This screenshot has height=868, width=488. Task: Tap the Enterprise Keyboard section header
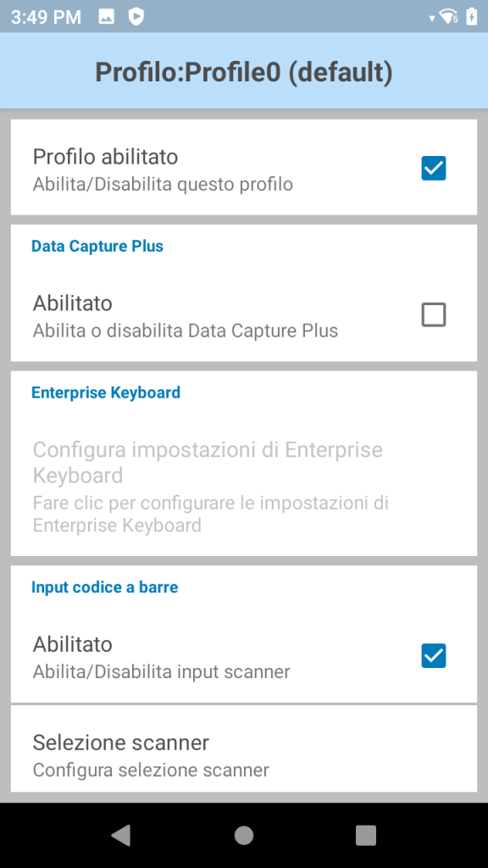click(x=106, y=392)
